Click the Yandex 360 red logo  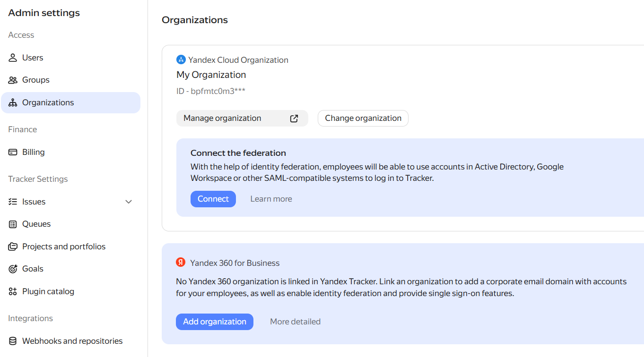(181, 263)
